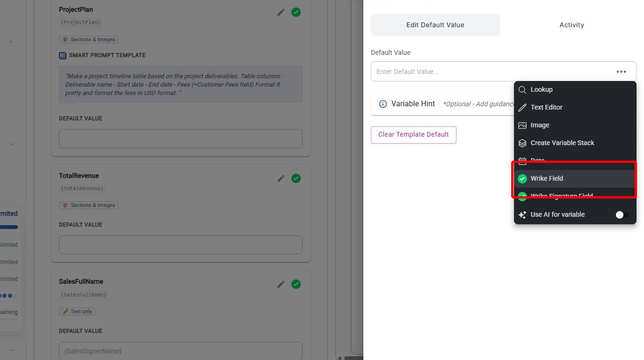The height and width of the screenshot is (360, 644).
Task: Collapse the left sidebar section with up chevron
Action: [x=12, y=42]
